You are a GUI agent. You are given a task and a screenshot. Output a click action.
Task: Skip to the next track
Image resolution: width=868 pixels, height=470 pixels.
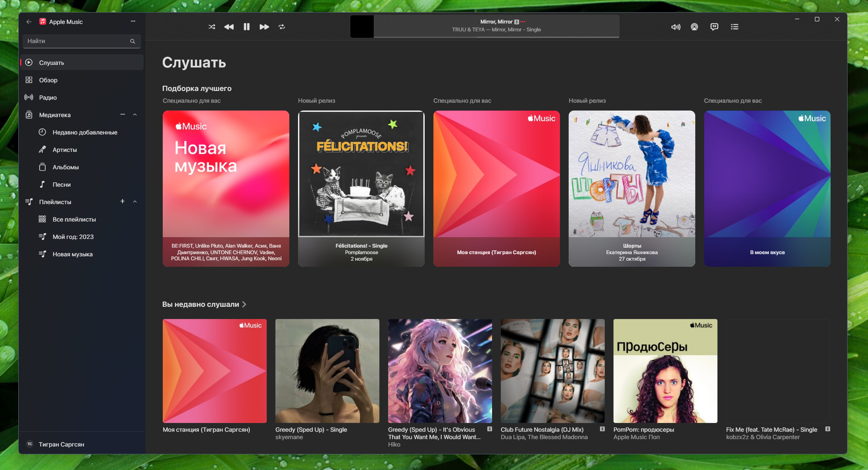pos(264,27)
